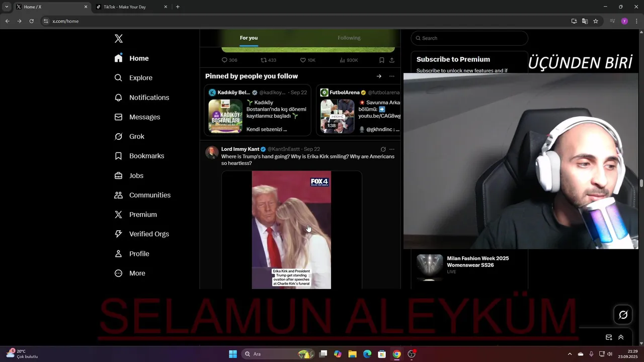Open a new browser tab
Screen dimensions: 644x362
click(x=178, y=7)
